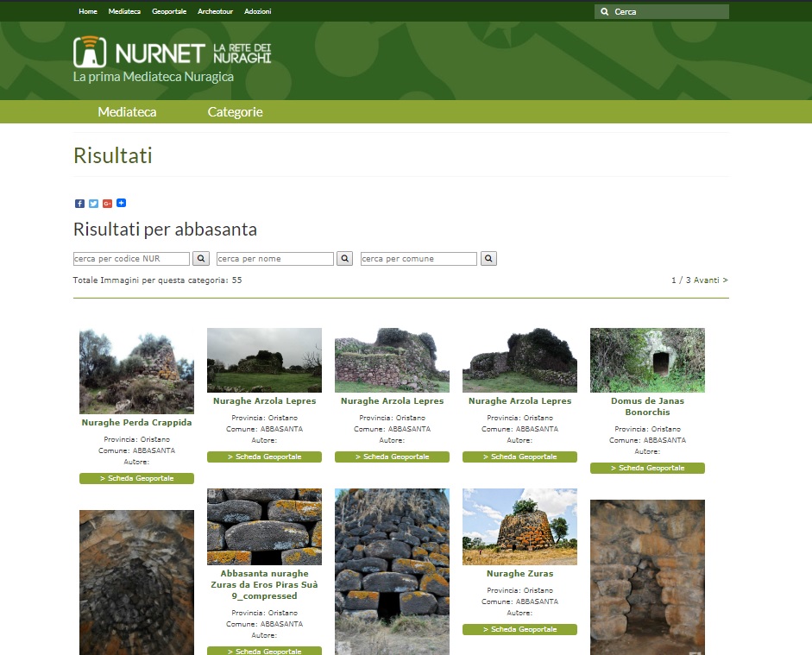Open Scheda Geoportale for Domus de Janas Bonorchis
812x655 pixels.
click(x=647, y=468)
